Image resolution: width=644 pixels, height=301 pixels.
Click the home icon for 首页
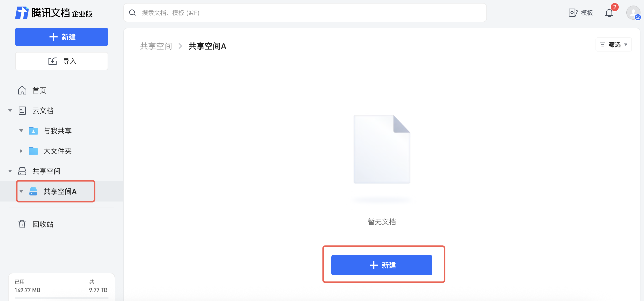tap(22, 90)
